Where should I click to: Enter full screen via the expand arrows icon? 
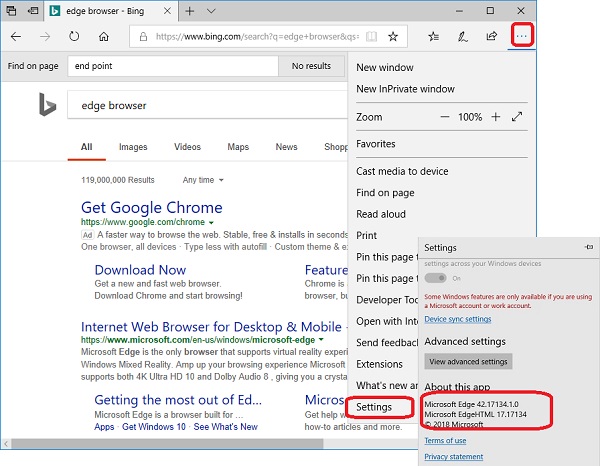(517, 117)
